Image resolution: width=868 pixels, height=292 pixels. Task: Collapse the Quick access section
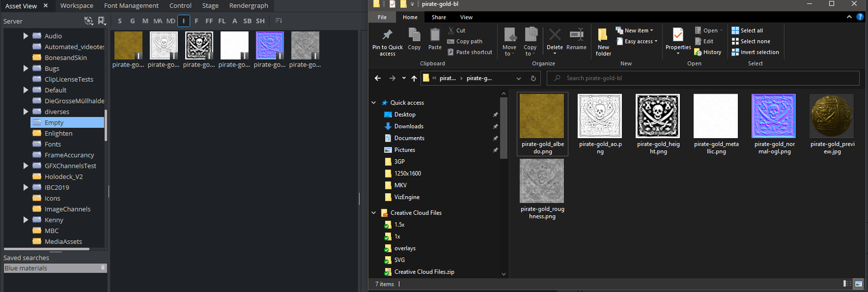(x=374, y=103)
